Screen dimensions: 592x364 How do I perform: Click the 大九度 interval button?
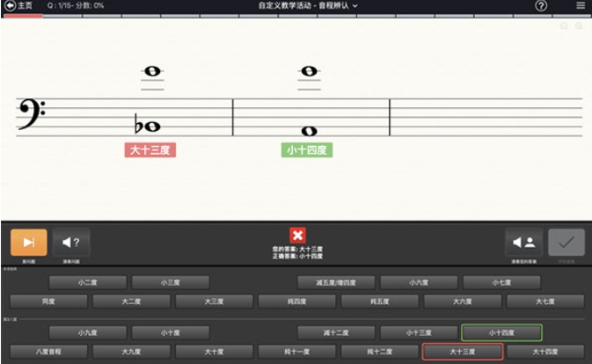coord(131,352)
